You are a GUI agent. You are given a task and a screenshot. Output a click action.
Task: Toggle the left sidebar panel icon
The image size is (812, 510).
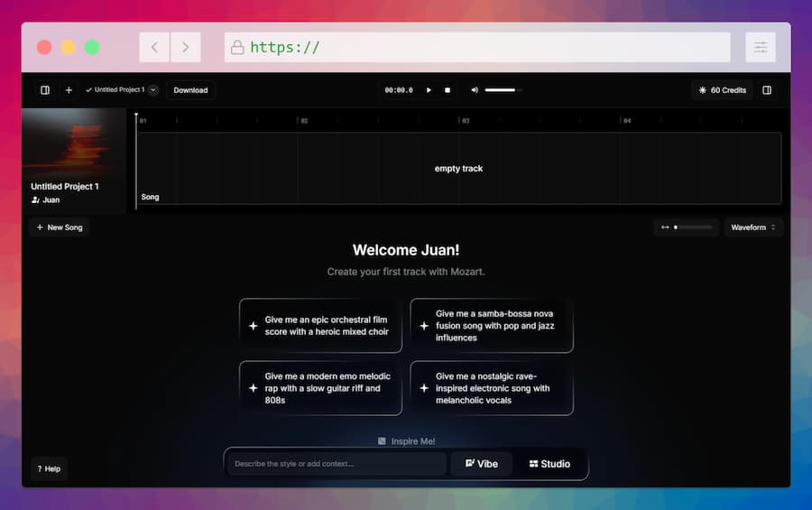click(x=45, y=90)
